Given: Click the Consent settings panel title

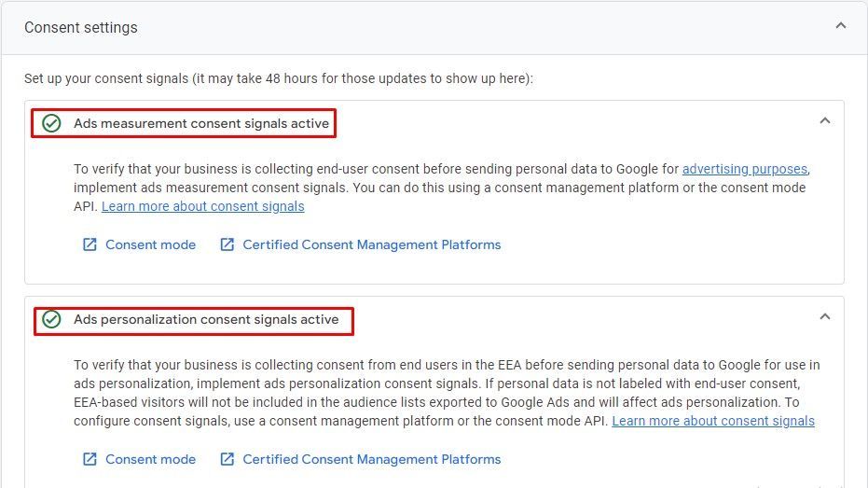Looking at the screenshot, I should 81,28.
